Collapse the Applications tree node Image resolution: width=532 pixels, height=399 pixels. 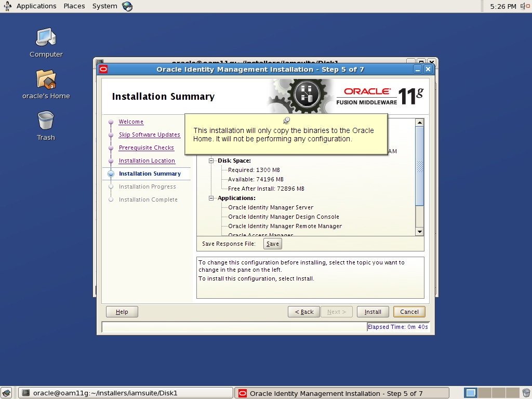tap(210, 198)
